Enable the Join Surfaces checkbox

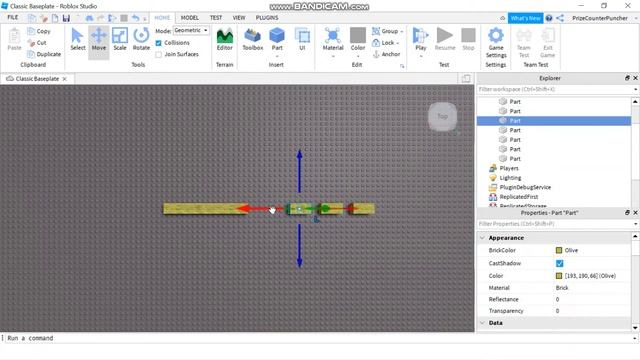coord(158,54)
